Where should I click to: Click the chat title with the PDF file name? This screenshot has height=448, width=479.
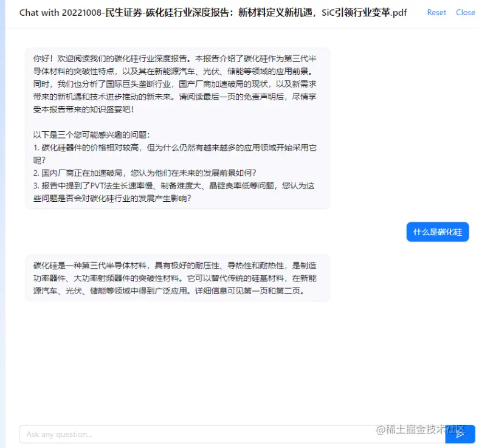pos(213,13)
